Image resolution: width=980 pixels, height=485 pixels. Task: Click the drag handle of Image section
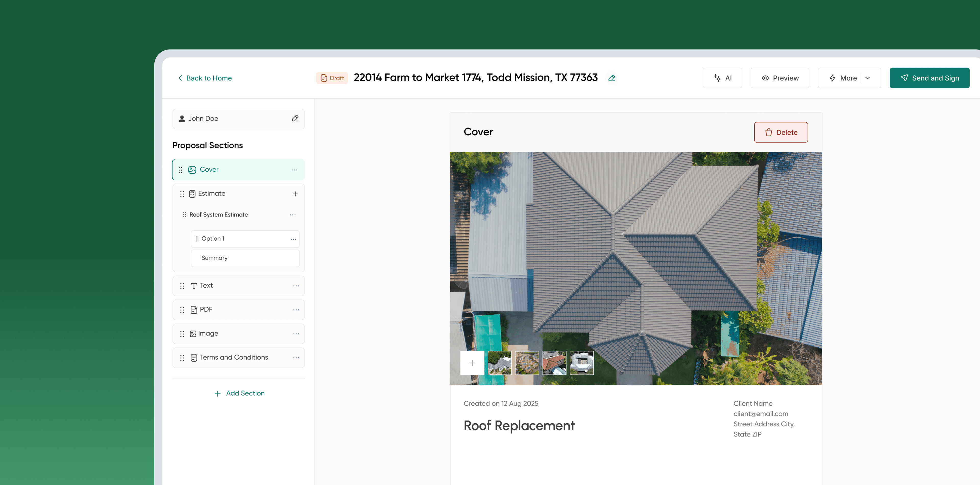[x=182, y=334]
